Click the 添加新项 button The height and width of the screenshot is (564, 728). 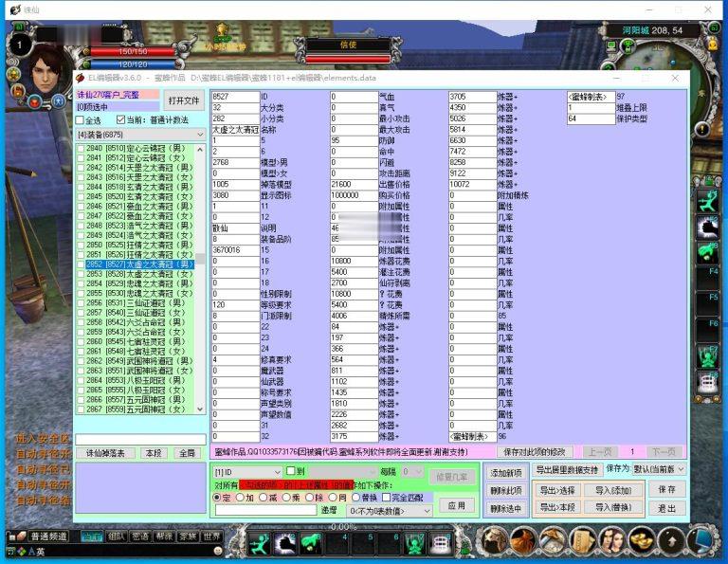point(505,473)
